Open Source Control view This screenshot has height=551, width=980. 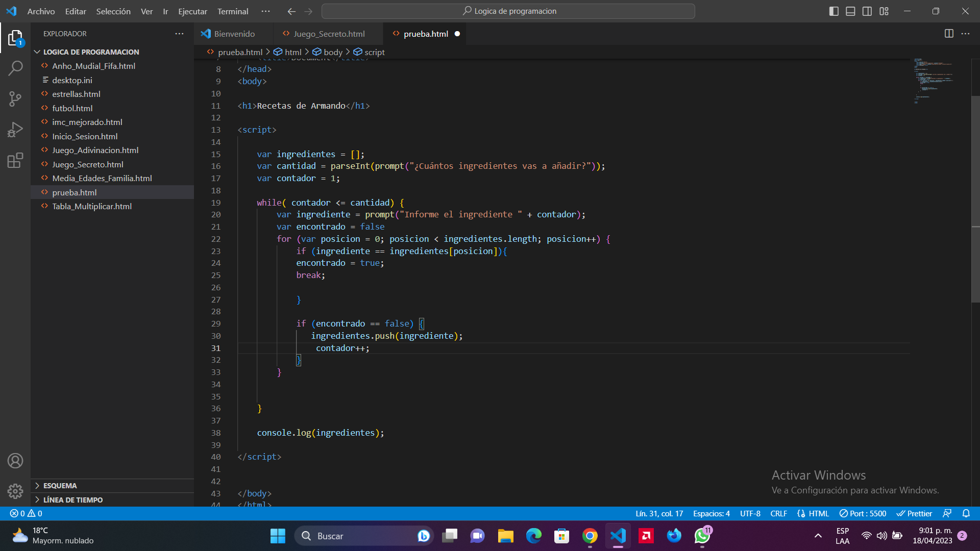pos(15,99)
